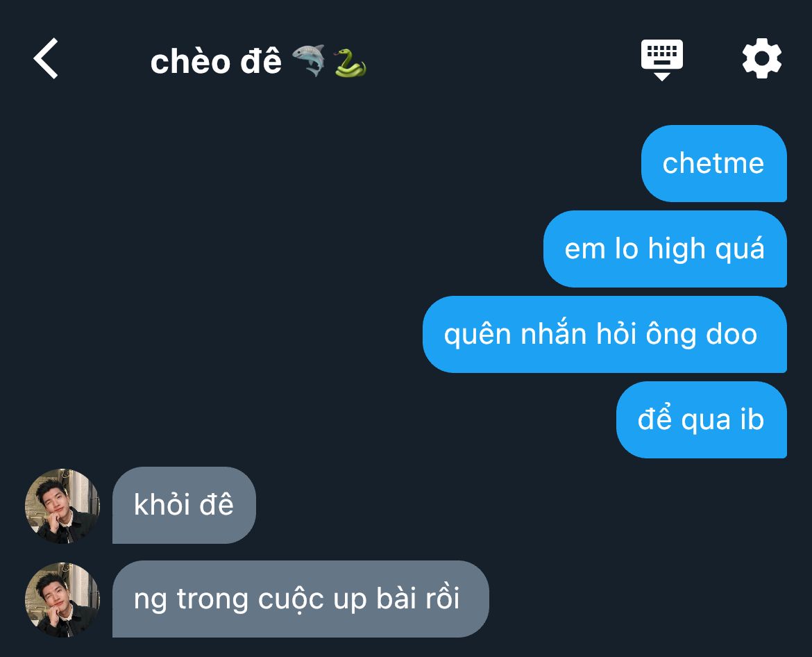This screenshot has height=657, width=812.
Task: Click the word "khỏi" in the gray bubble
Action: coord(162,504)
